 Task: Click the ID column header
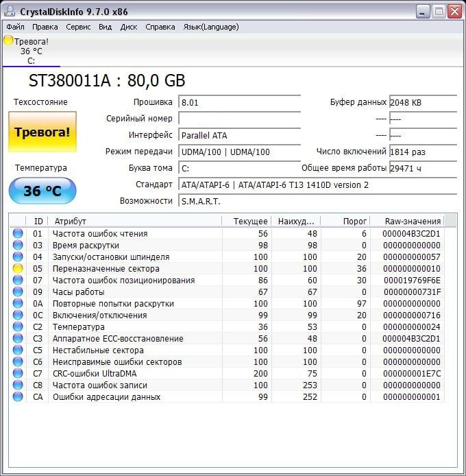tap(37, 221)
